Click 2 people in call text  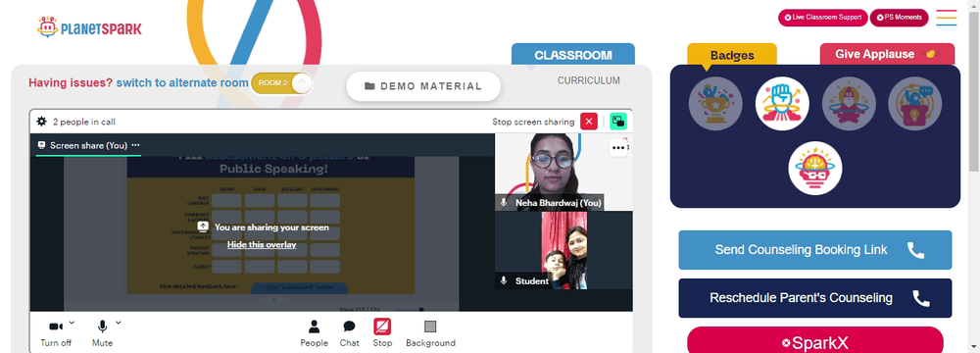(83, 122)
